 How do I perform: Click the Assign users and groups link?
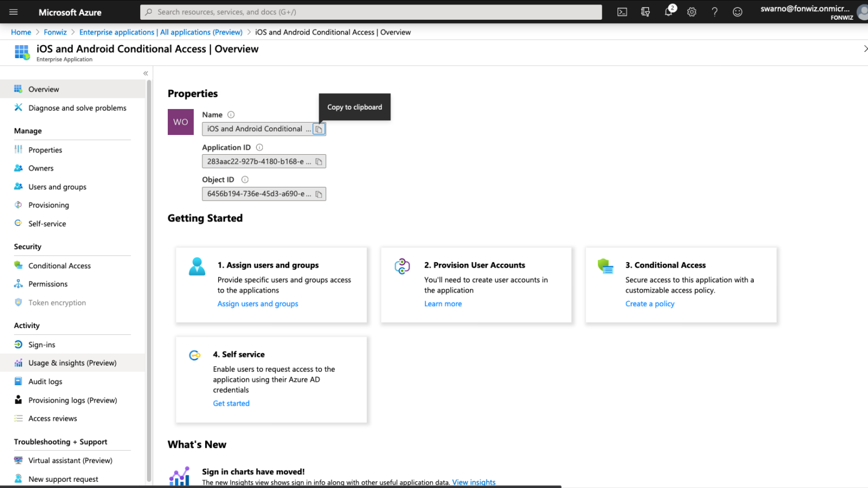tap(258, 303)
